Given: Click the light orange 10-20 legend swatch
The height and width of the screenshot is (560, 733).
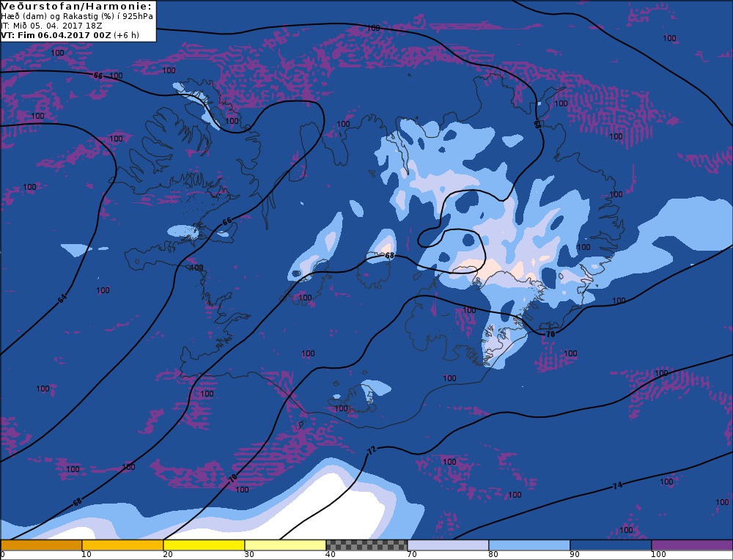Looking at the screenshot, I should click(x=122, y=545).
